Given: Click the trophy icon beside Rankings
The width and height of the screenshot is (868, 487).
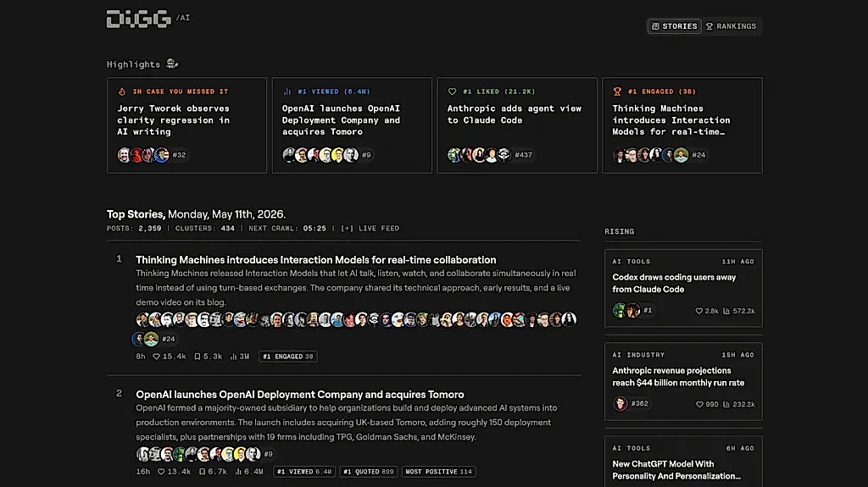Looking at the screenshot, I should (x=709, y=26).
